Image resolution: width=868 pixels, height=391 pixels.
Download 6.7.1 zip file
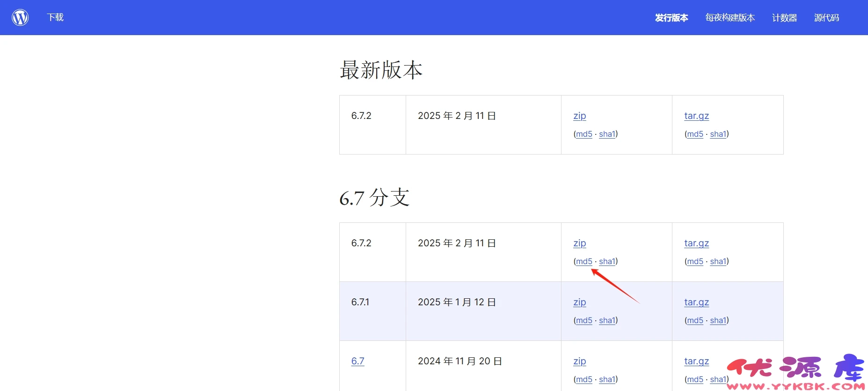tap(579, 302)
